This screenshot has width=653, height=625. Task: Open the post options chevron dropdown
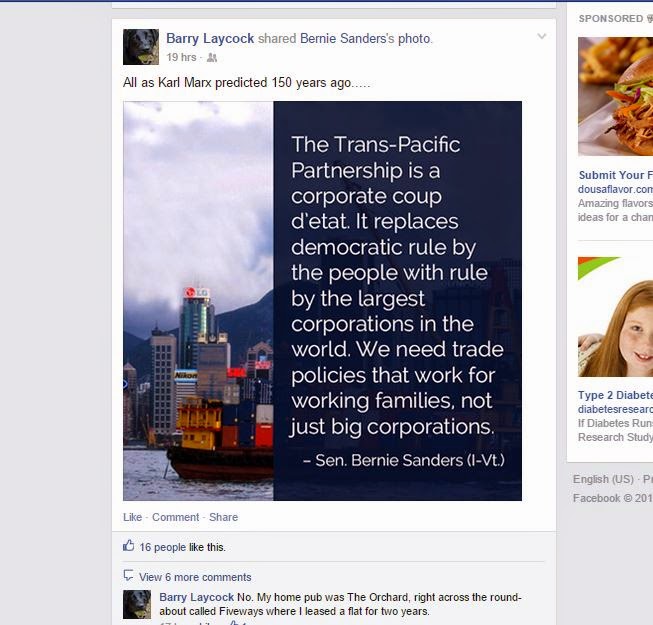point(541,36)
